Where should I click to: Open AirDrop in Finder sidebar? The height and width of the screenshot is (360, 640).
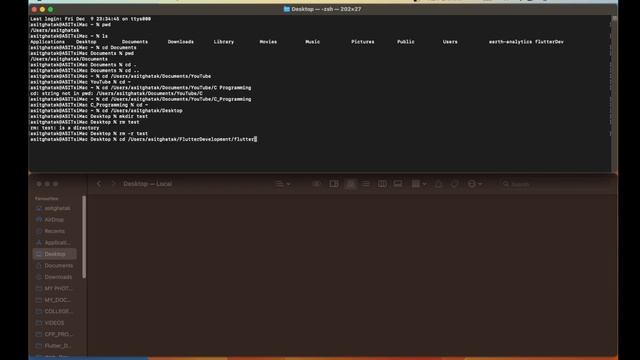54,220
